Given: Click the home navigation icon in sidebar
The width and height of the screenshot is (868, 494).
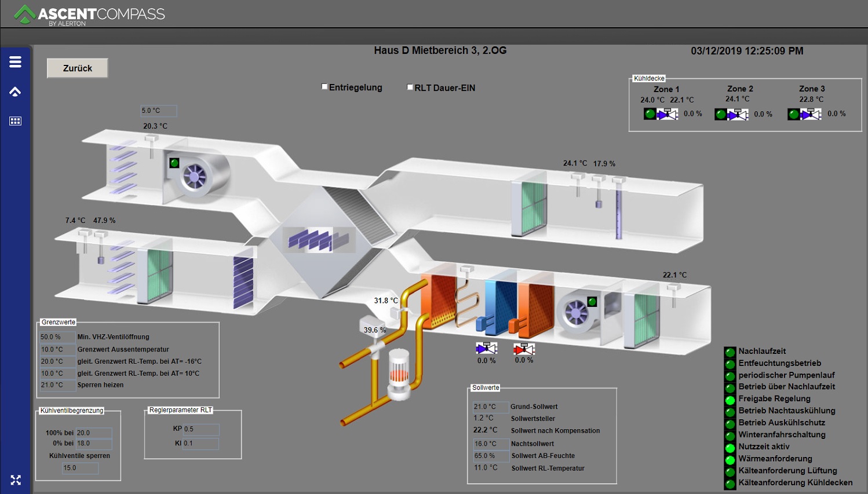Looking at the screenshot, I should click(16, 92).
